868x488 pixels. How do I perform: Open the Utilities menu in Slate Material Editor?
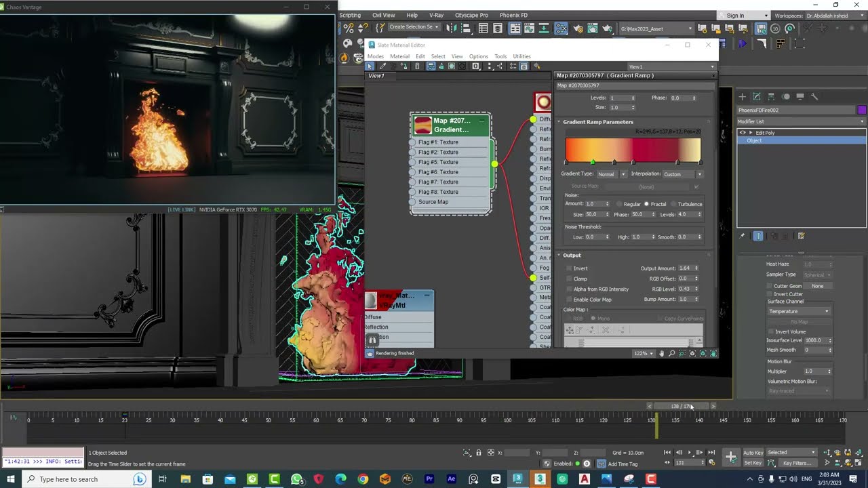click(521, 56)
